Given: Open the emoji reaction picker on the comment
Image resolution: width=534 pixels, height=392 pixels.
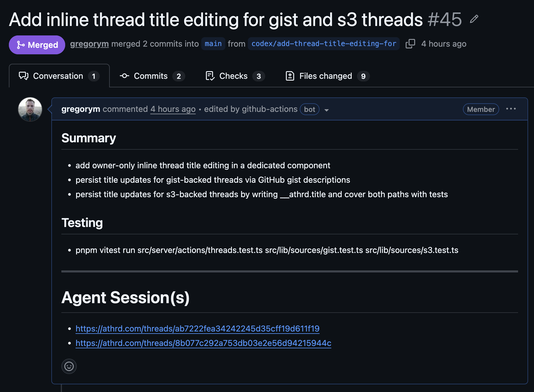Looking at the screenshot, I should pos(69,366).
